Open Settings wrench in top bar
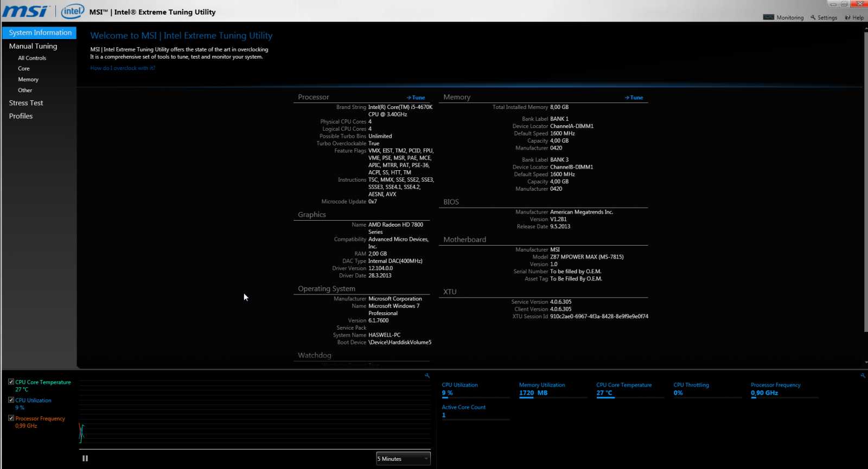 (x=813, y=17)
